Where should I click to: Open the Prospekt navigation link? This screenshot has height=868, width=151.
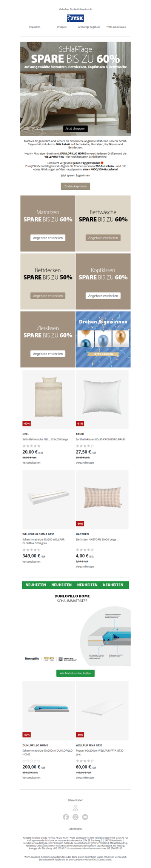click(x=62, y=27)
